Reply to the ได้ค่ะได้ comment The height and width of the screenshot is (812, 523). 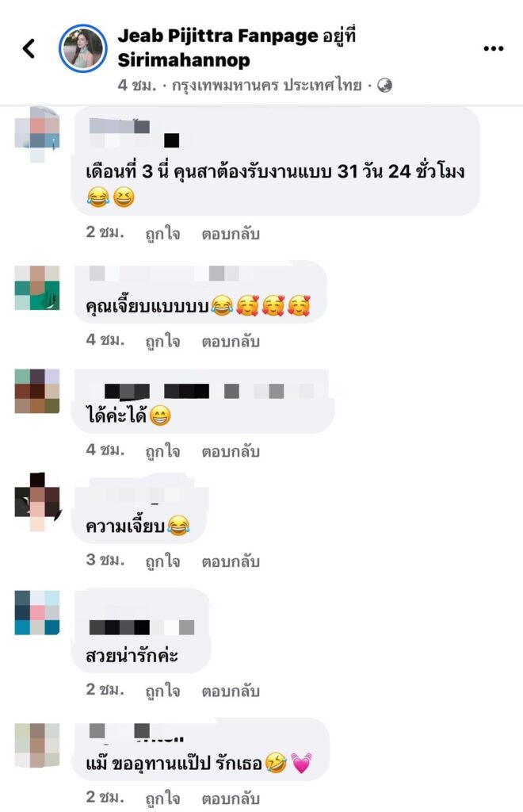click(231, 451)
